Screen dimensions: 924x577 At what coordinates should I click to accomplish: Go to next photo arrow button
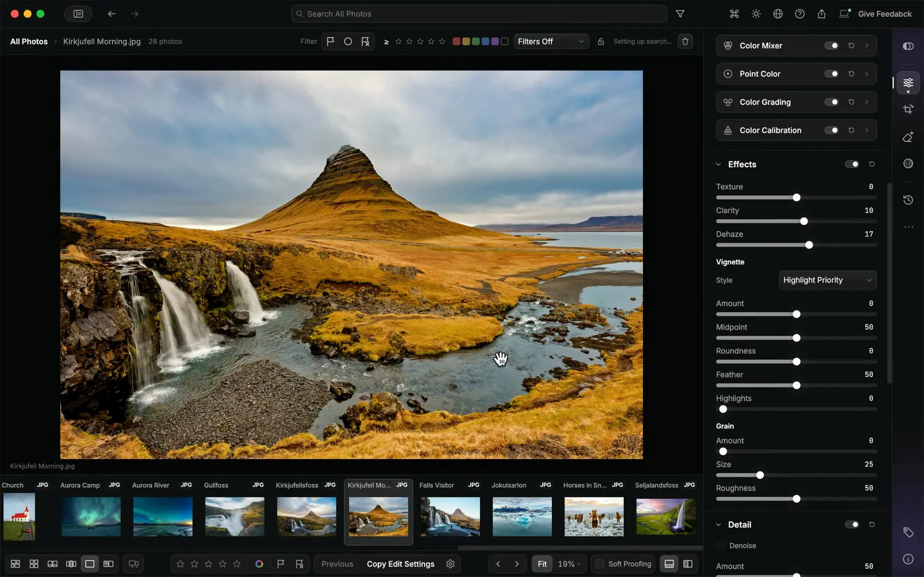pos(516,564)
